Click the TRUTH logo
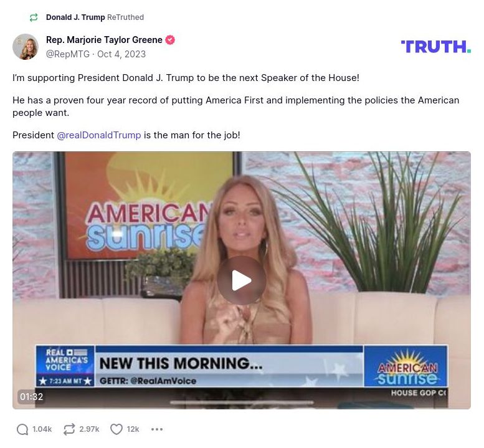This screenshot has width=484, height=448. tap(436, 47)
